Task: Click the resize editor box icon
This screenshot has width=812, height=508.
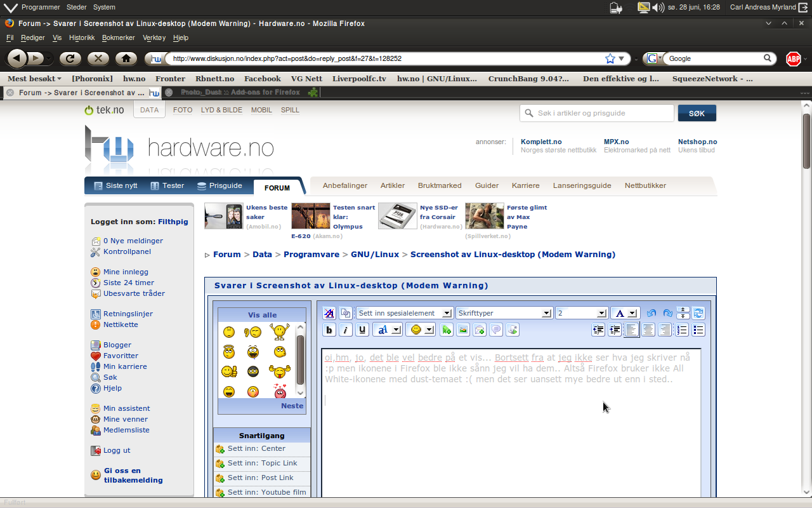Action: click(683, 313)
